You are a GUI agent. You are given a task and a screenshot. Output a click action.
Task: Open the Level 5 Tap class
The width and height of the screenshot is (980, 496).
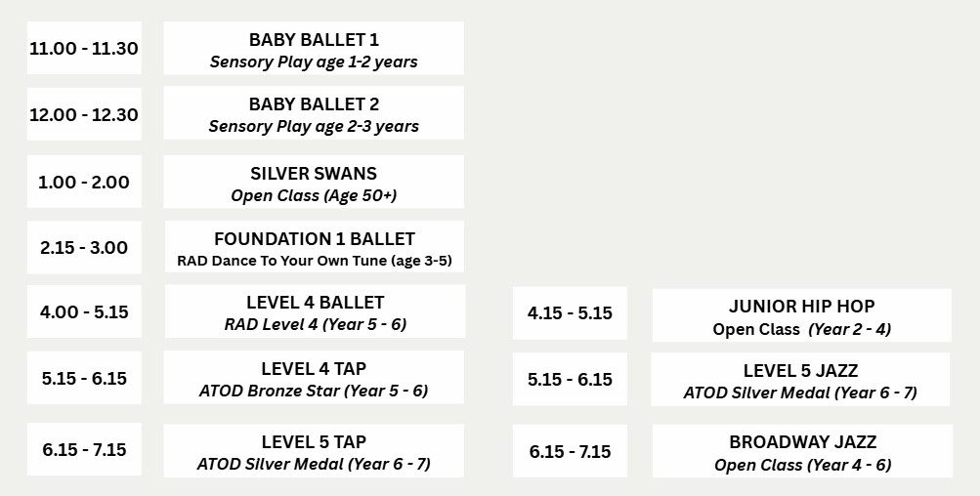click(314, 451)
